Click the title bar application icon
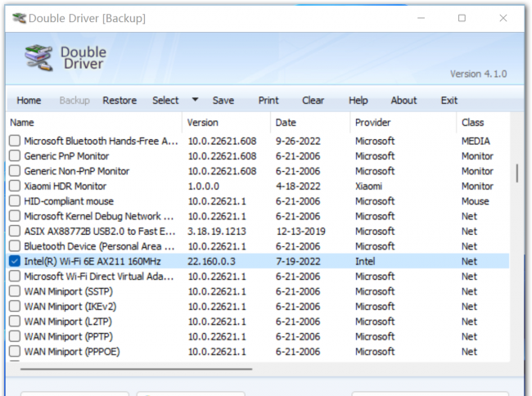The image size is (532, 396). point(19,18)
